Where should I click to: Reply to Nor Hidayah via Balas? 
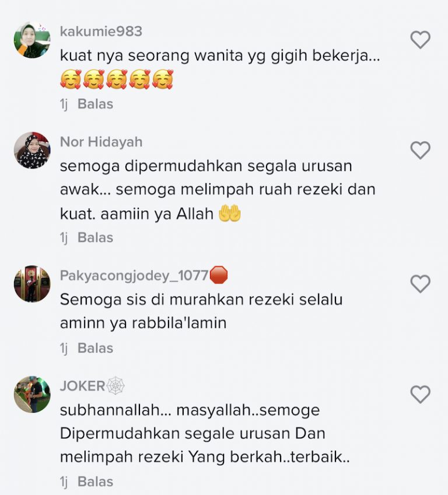click(95, 238)
